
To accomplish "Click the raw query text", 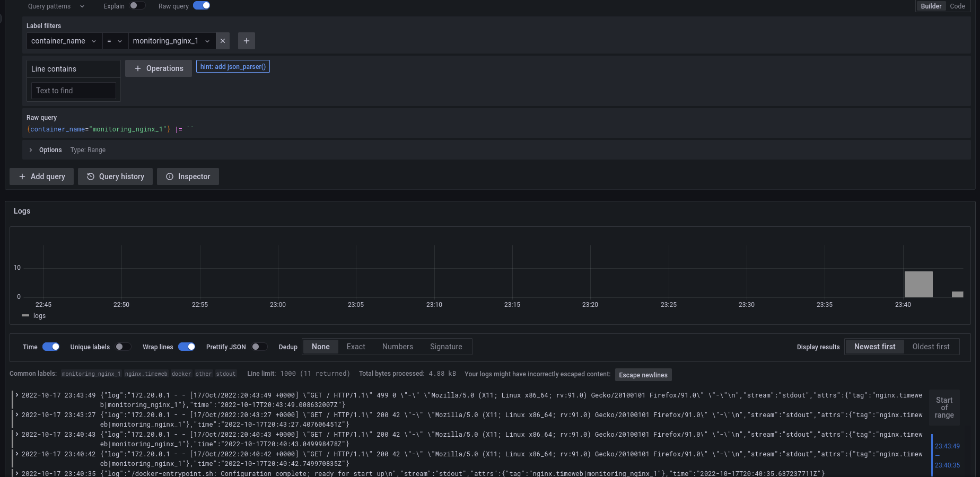I will pyautogui.click(x=110, y=129).
